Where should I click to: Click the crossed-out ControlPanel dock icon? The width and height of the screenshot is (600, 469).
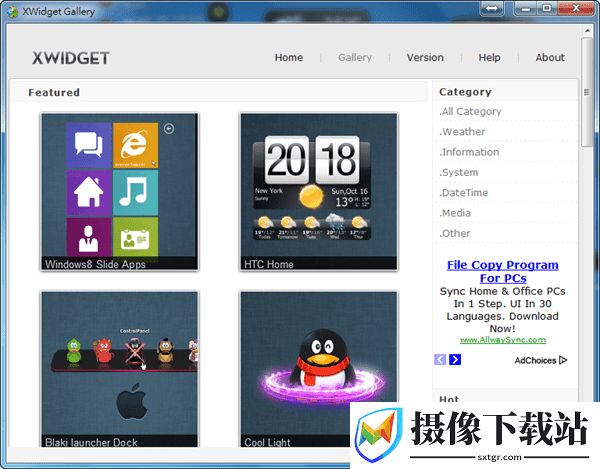(134, 351)
